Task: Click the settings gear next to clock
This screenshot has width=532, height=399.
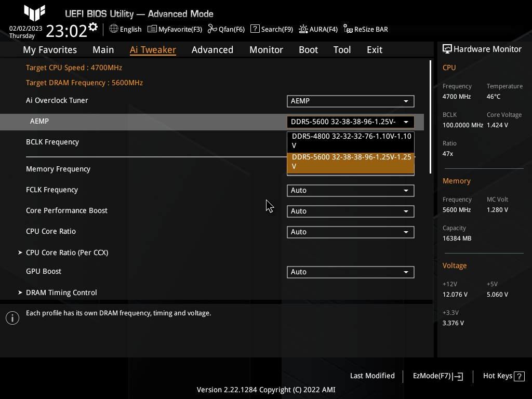Action: coord(93,27)
